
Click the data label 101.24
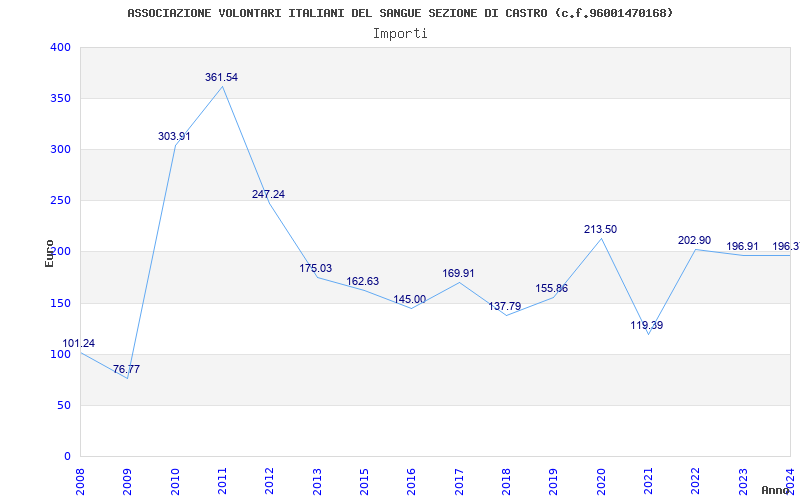tap(79, 343)
